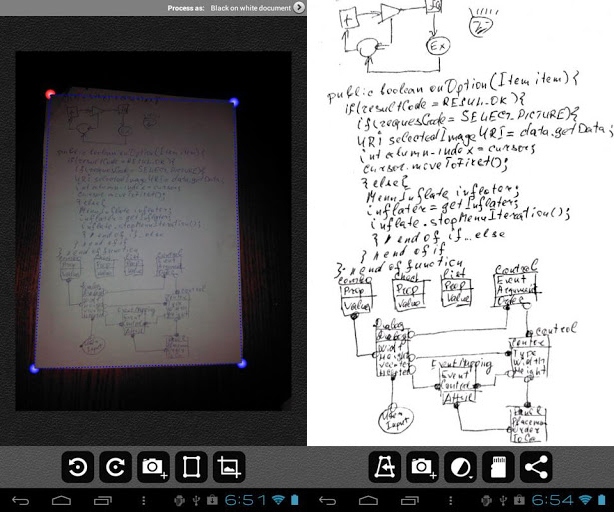Adjust contrast with the half-circle icon
The height and width of the screenshot is (512, 614).
coord(460,466)
